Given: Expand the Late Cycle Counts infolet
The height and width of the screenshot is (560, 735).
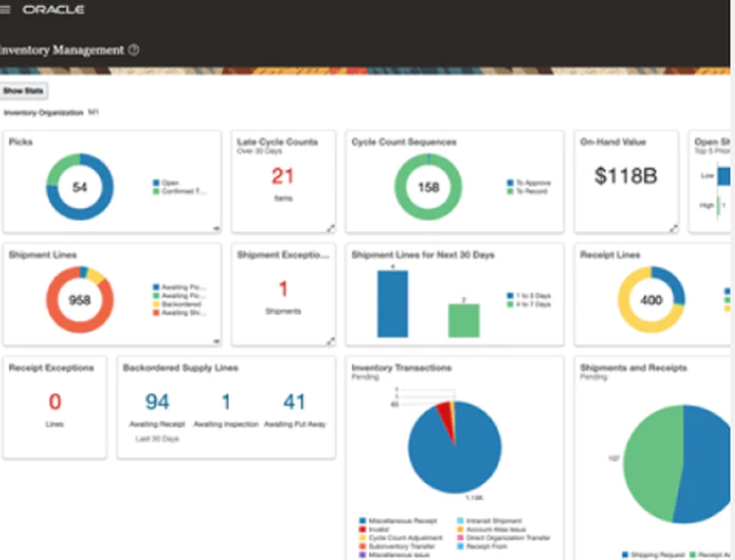Looking at the screenshot, I should 331,229.
